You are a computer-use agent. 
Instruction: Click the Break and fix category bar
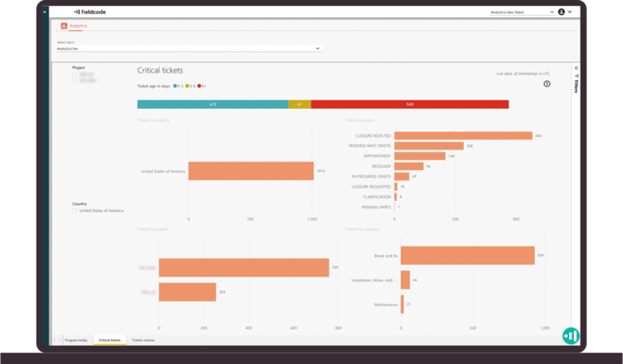(x=467, y=255)
